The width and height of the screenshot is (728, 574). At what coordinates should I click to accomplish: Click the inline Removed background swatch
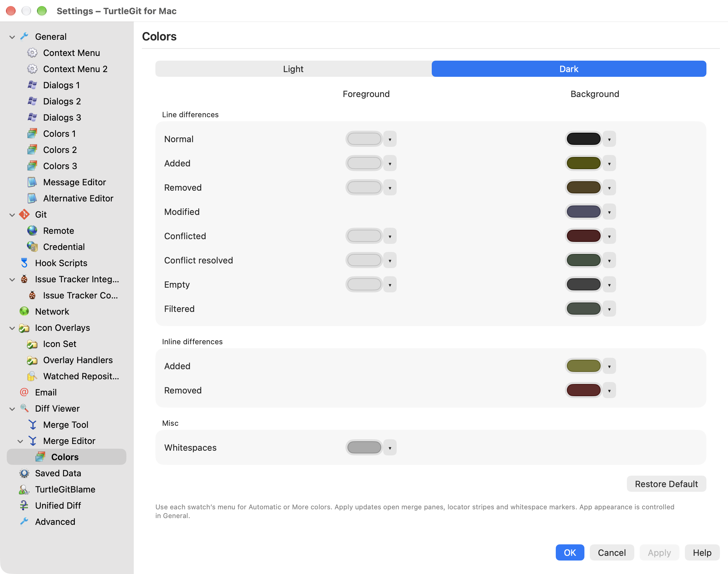[583, 390]
